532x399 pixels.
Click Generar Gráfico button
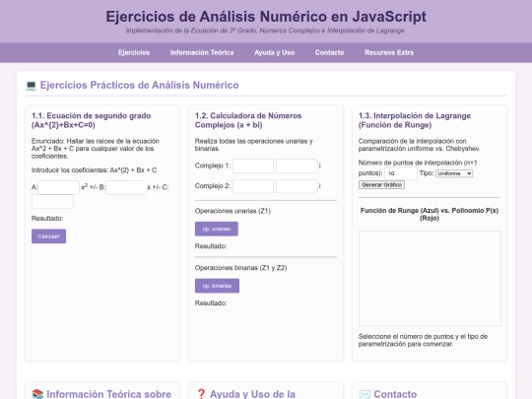(x=381, y=185)
